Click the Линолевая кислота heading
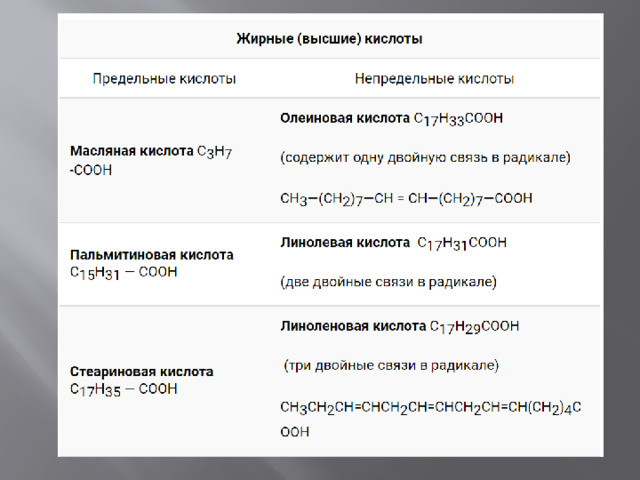The width and height of the screenshot is (640, 480). point(345,242)
